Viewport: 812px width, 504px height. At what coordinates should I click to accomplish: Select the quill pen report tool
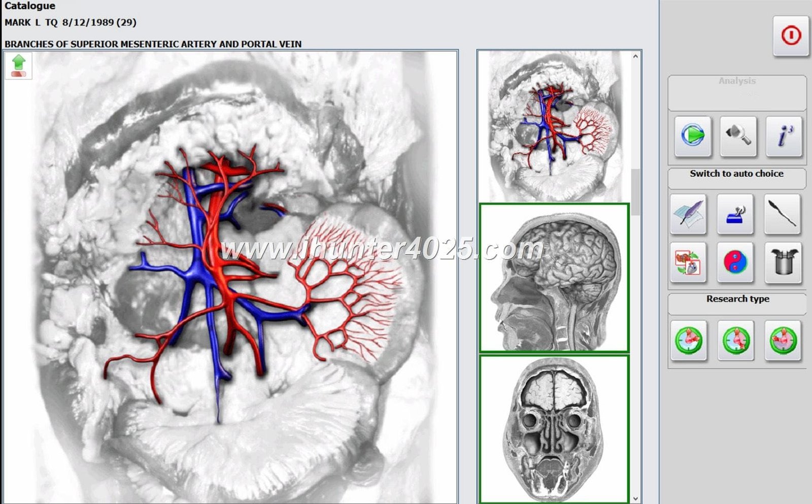[689, 214]
